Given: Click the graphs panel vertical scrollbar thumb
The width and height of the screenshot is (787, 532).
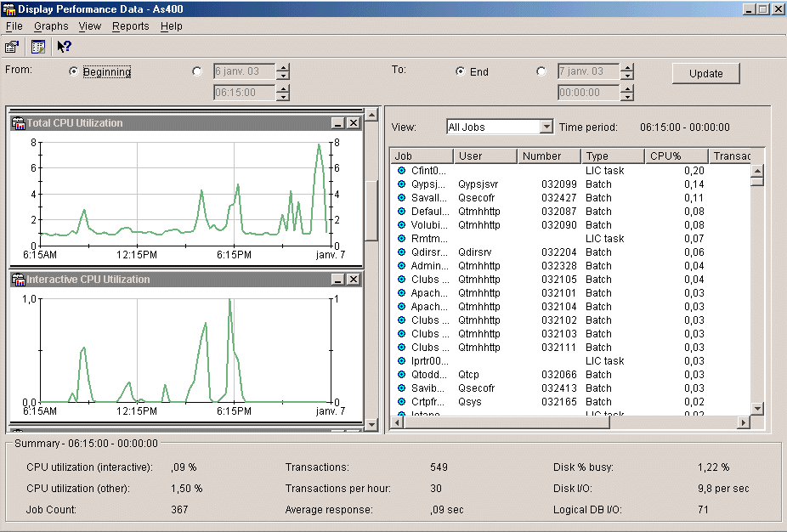Looking at the screenshot, I should 371,211.
